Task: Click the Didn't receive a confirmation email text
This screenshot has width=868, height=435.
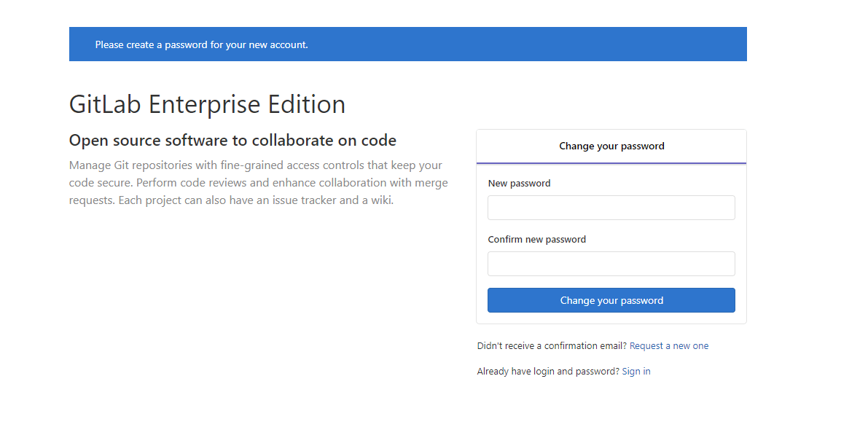Action: [x=552, y=346]
